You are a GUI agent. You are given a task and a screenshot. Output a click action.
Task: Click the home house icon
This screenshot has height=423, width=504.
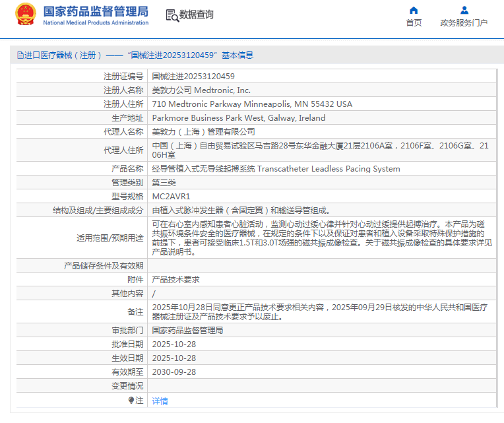414,10
